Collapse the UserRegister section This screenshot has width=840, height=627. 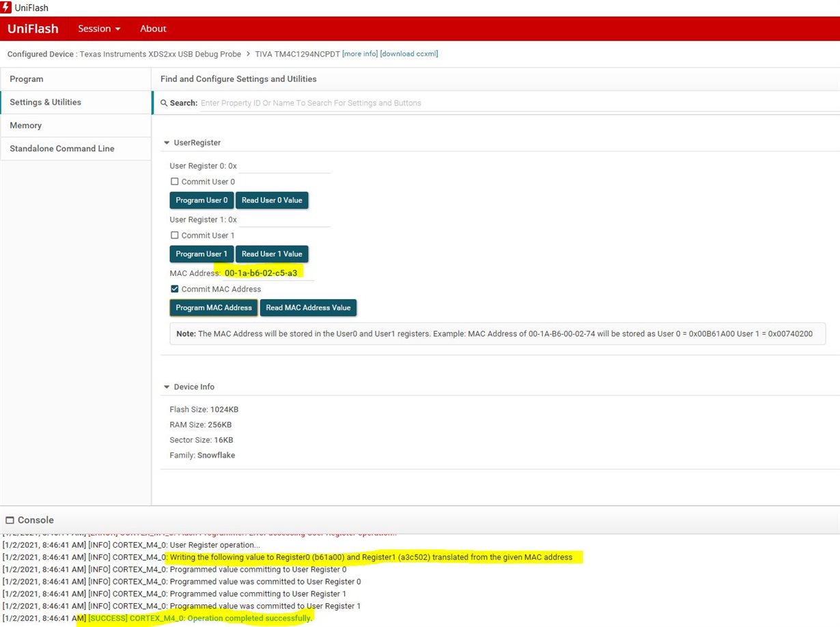coord(167,143)
